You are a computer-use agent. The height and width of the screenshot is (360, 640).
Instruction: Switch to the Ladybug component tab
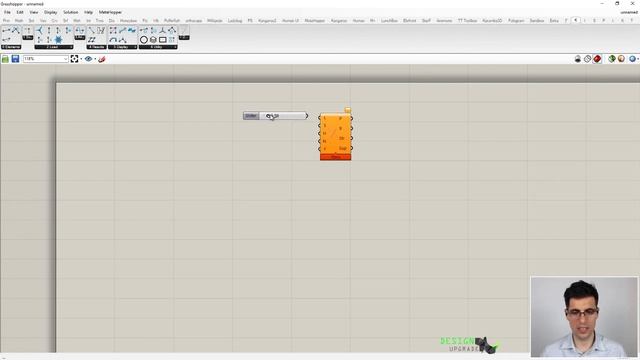pyautogui.click(x=235, y=20)
